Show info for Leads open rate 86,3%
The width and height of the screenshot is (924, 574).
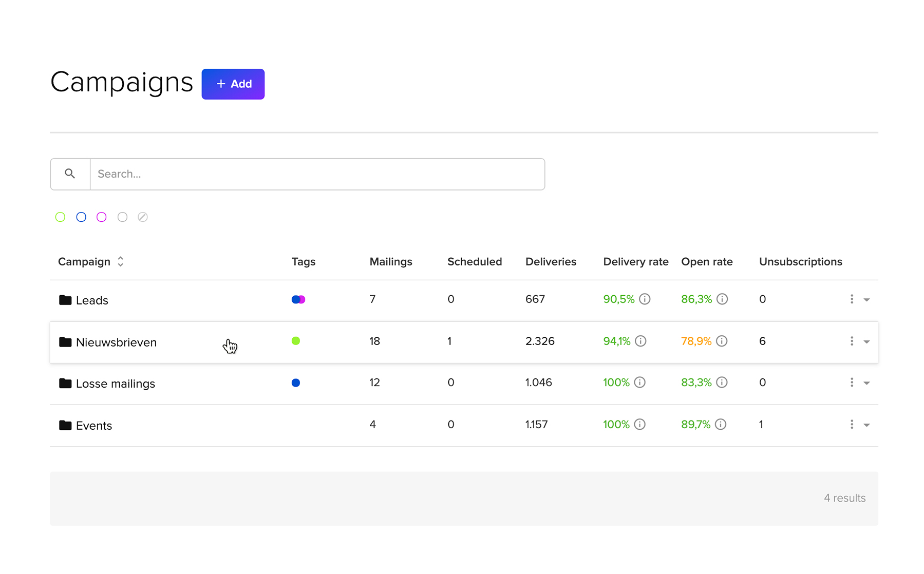point(722,299)
